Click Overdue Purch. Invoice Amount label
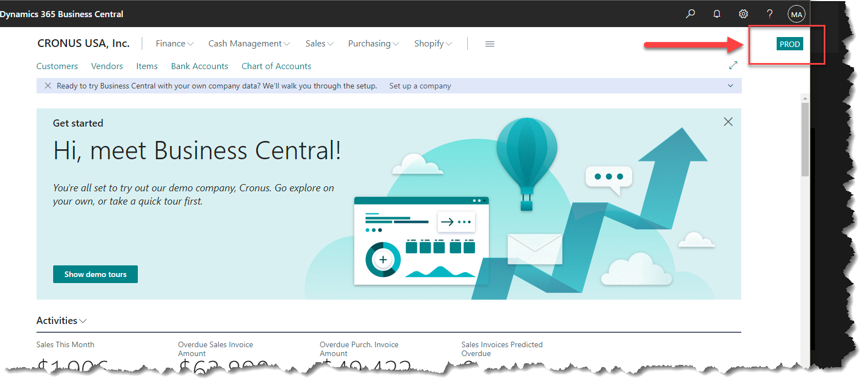Viewport: 868px width, 387px height. pyautogui.click(x=359, y=349)
